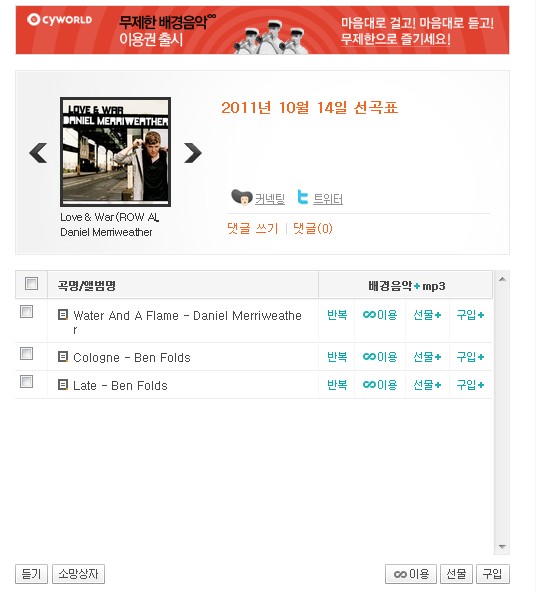Screen dimensions: 536x593
Task: Toggle the select-all checkbox in table header
Action: point(31,283)
